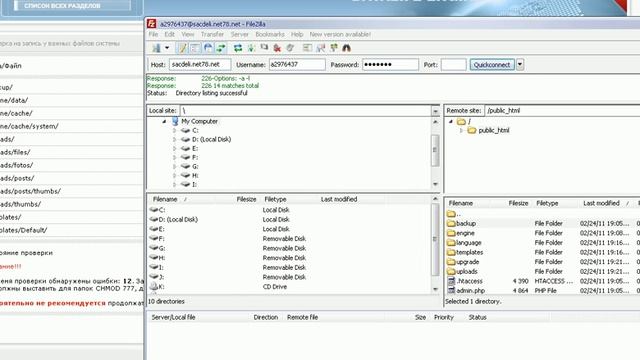Expand the public_html remote tree node
This screenshot has height=360, width=640.
(461, 131)
